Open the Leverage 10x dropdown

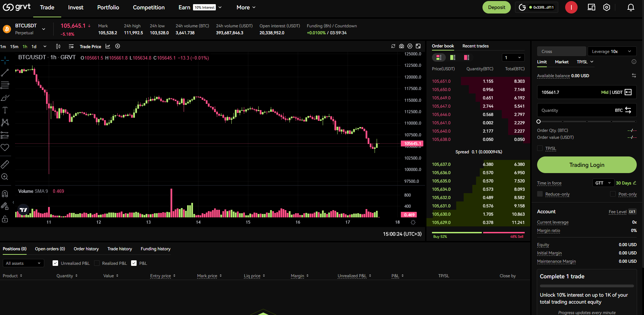tap(611, 52)
